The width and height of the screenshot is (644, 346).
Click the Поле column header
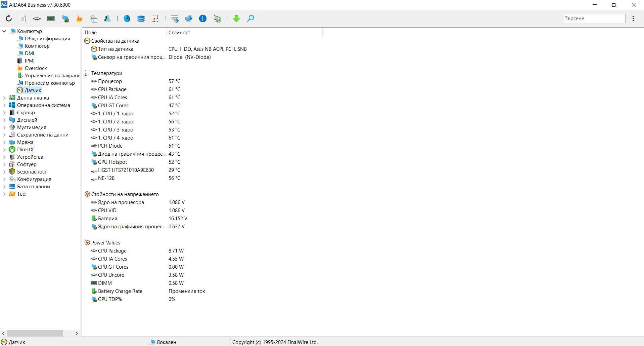click(x=124, y=33)
